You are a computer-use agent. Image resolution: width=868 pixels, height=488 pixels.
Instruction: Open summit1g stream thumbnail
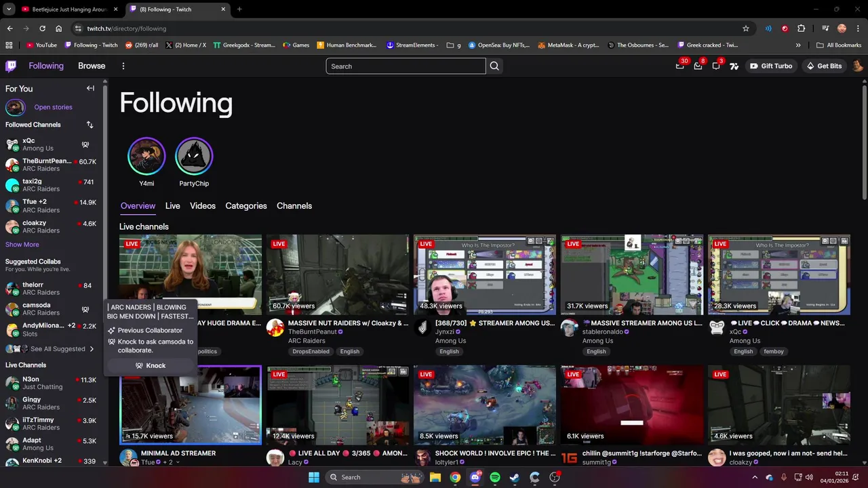pos(632,405)
